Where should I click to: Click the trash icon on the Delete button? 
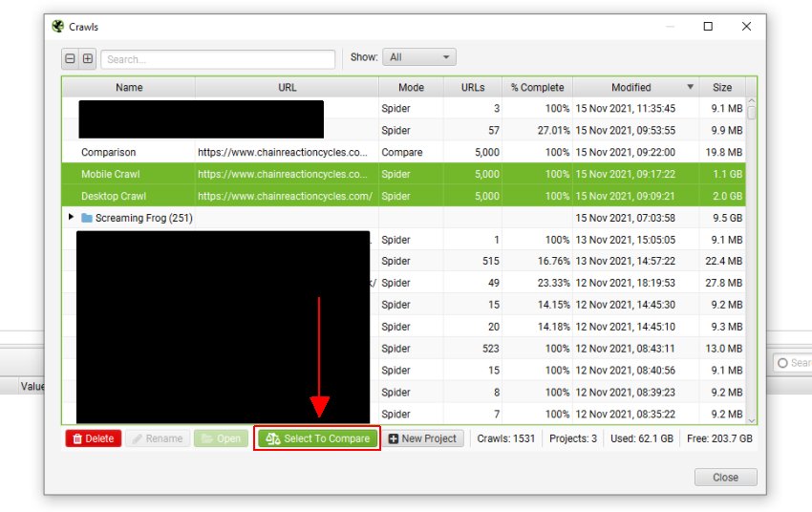click(x=77, y=438)
